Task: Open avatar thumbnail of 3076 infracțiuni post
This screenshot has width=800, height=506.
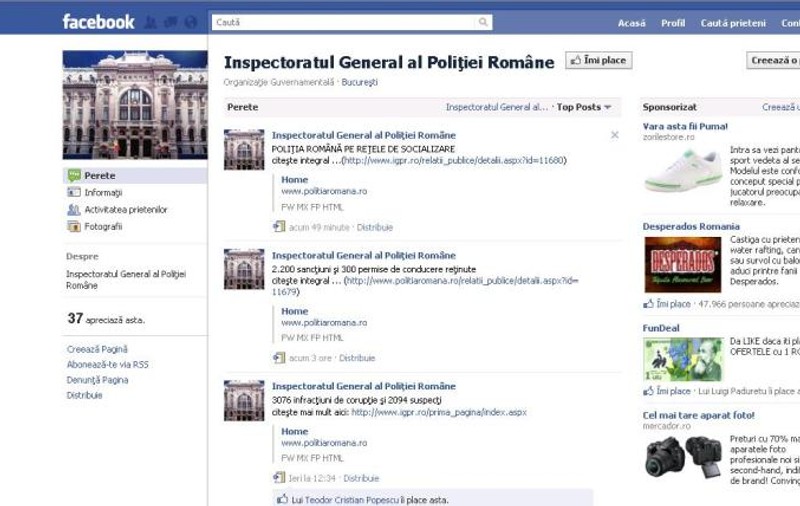Action: 244,401
